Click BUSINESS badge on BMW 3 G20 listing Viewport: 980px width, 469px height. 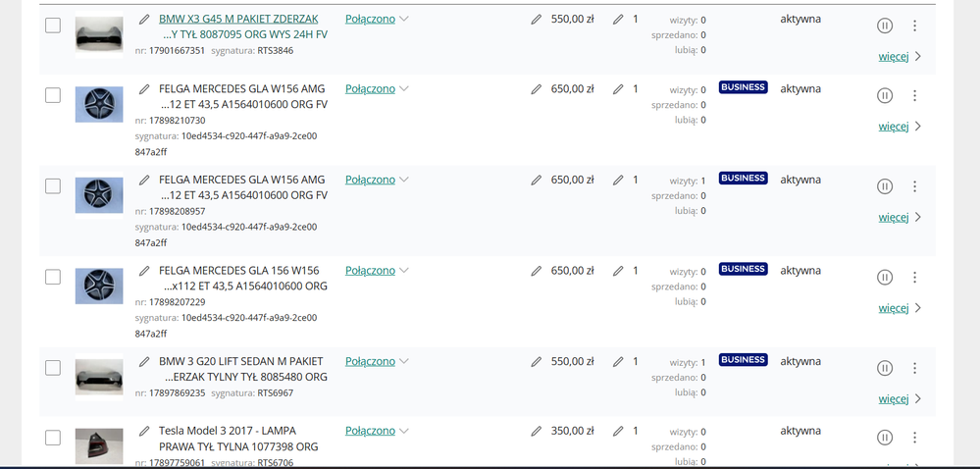(x=743, y=360)
